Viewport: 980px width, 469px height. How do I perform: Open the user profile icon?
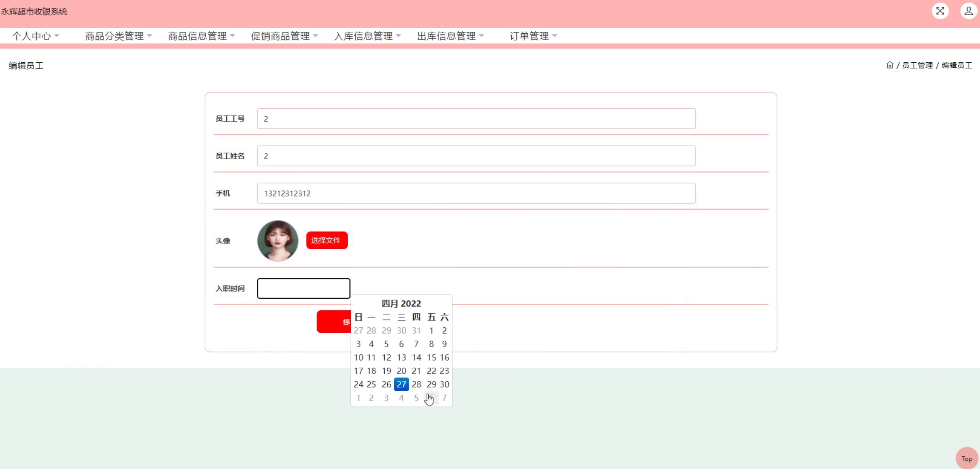pyautogui.click(x=968, y=11)
